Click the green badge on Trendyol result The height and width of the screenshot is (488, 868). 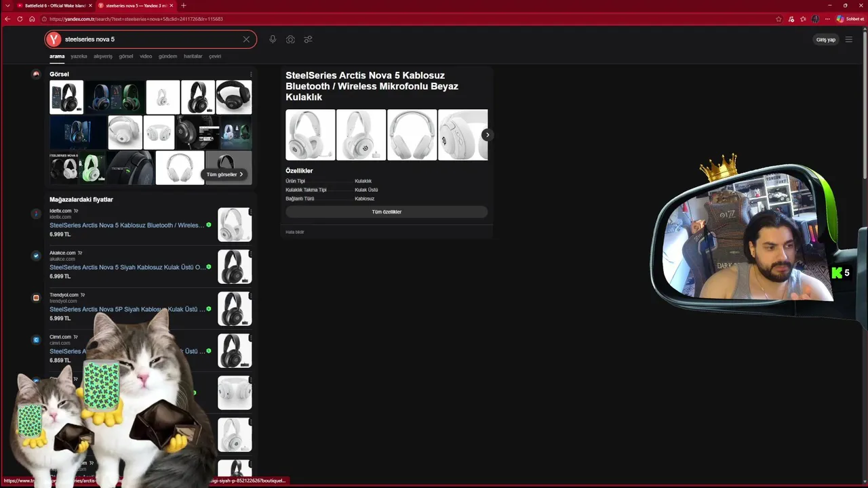(x=209, y=309)
